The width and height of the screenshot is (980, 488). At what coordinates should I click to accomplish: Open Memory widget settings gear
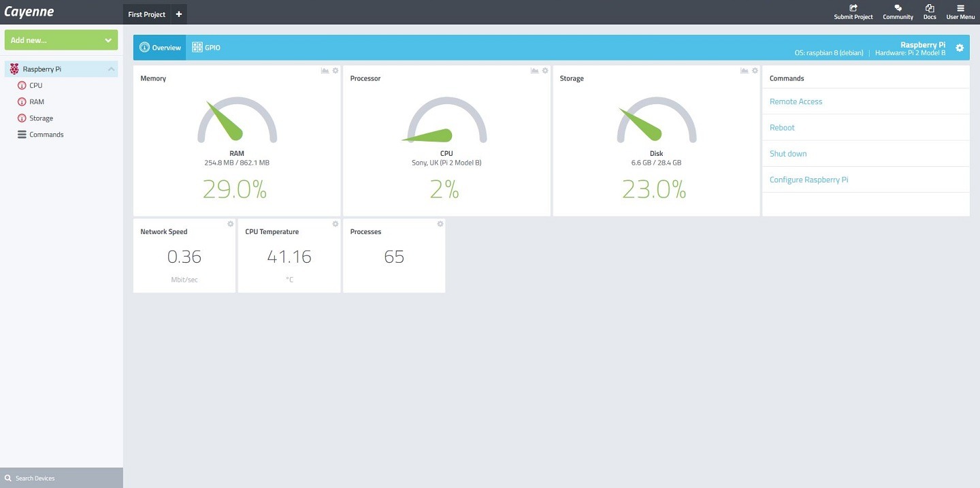[x=336, y=71]
